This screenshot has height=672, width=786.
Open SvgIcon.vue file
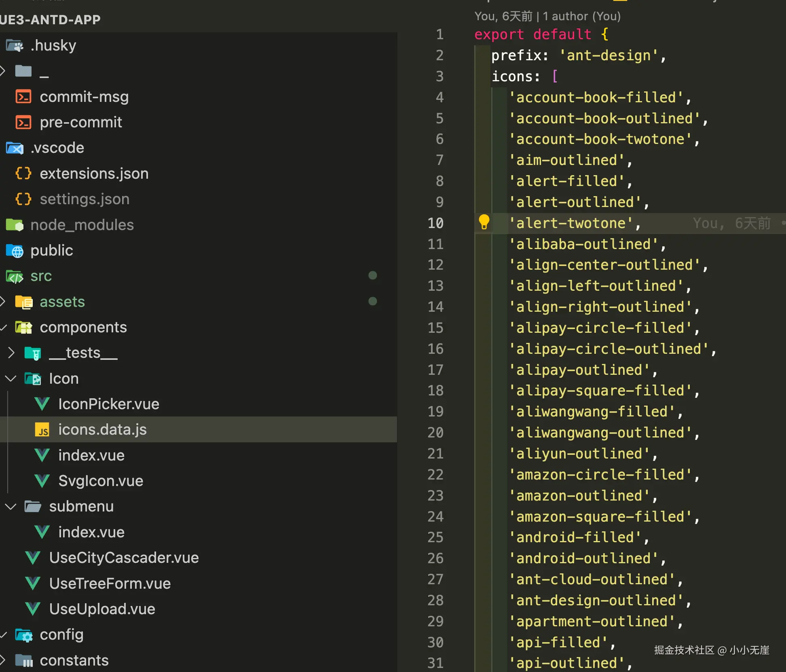coord(101,481)
